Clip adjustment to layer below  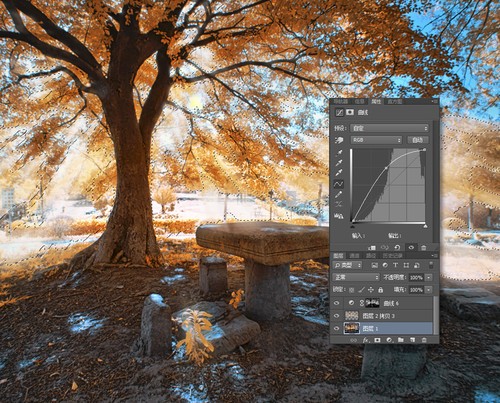[x=372, y=248]
